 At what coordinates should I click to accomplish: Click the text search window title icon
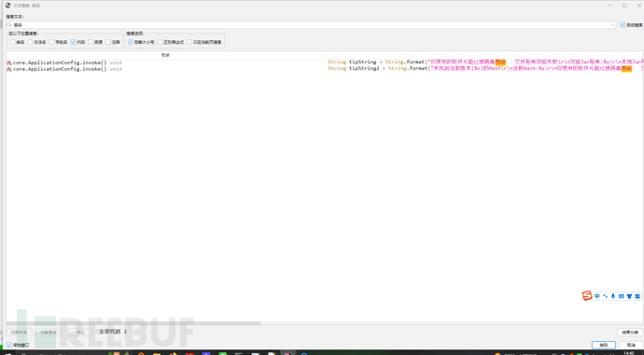coord(7,6)
